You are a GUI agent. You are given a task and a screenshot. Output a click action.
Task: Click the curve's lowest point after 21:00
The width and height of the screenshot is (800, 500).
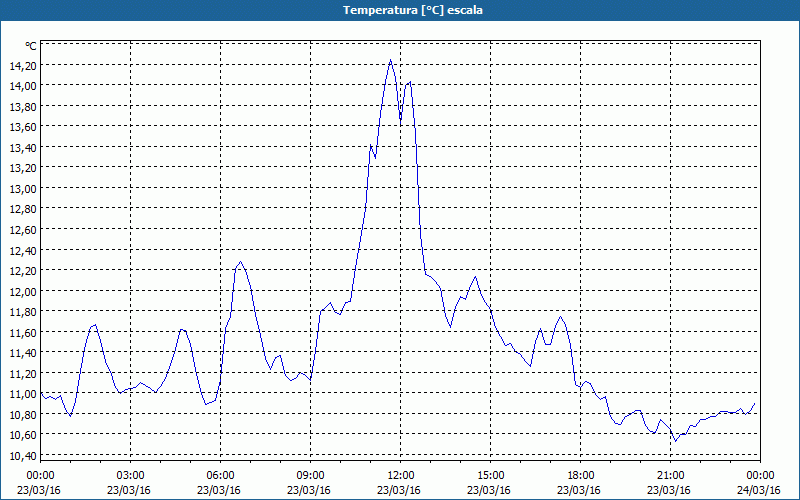[676, 441]
